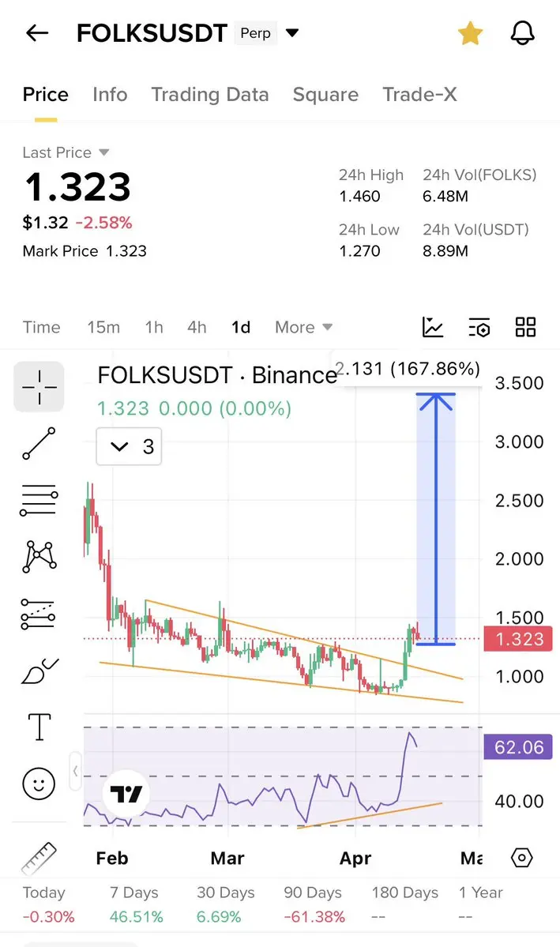The width and height of the screenshot is (560, 947).
Task: Expand the More intervals dropdown
Action: point(304,327)
